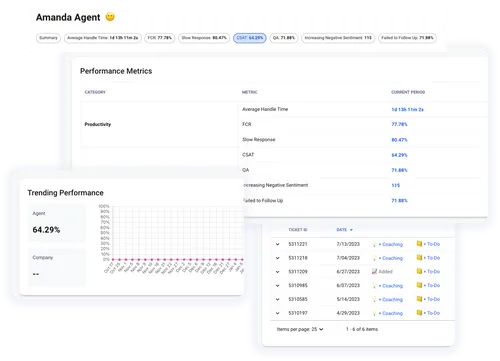The height and width of the screenshot is (361, 500).
Task: Add Coaching for ticket 5311221
Action: [x=391, y=244]
